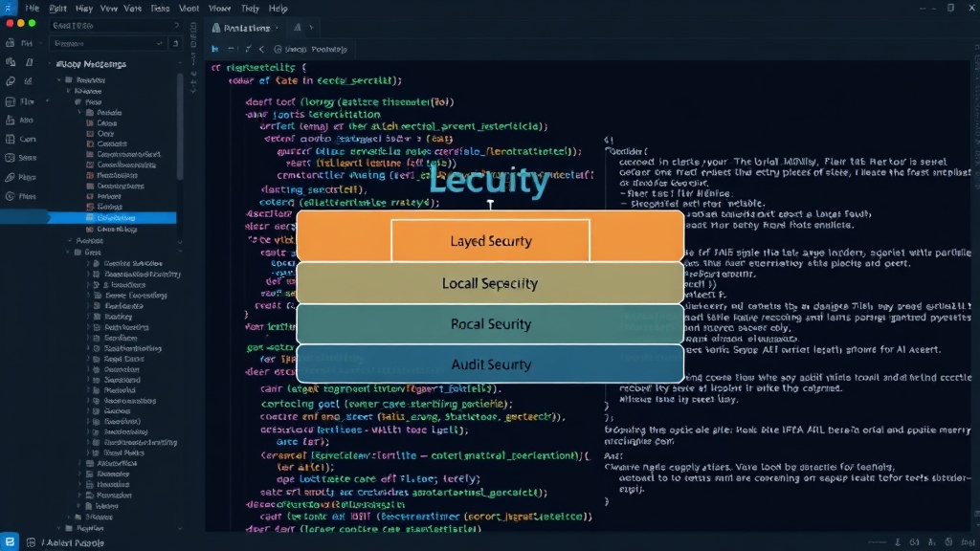Open the dropdown chevron beside Panlations tab
This screenshot has height=551, width=980.
[x=277, y=28]
